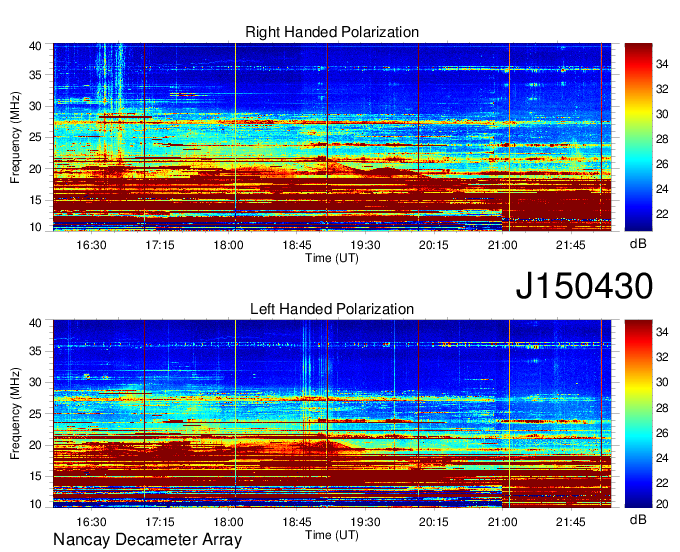Click the left-handed plot's dB color bar
Viewport: 680px width, 552px height.
[638, 414]
